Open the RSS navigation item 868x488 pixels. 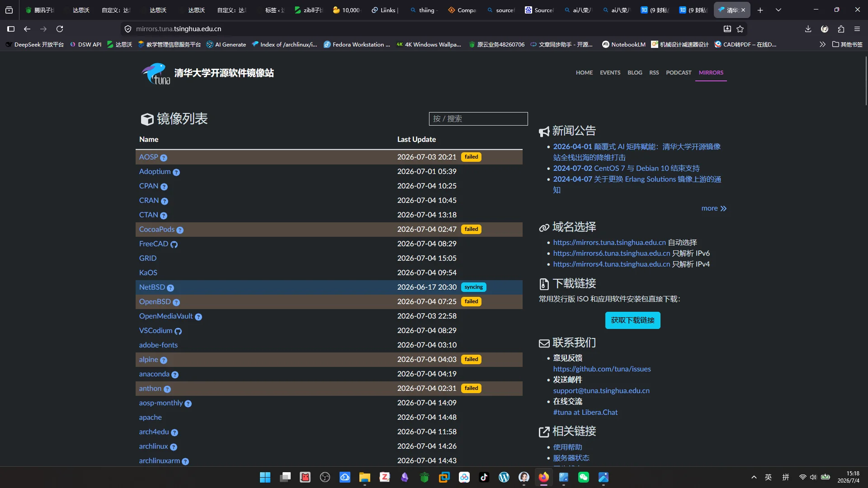654,73
